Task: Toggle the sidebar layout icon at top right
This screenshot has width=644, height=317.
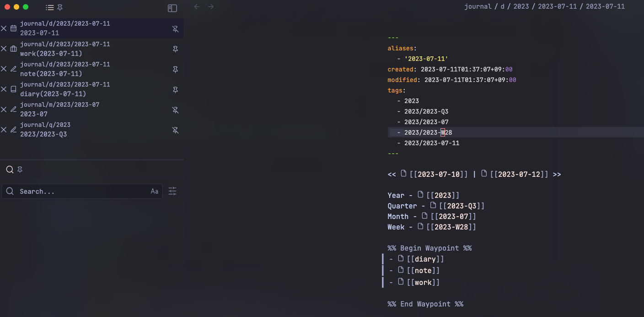Action: 172,8
